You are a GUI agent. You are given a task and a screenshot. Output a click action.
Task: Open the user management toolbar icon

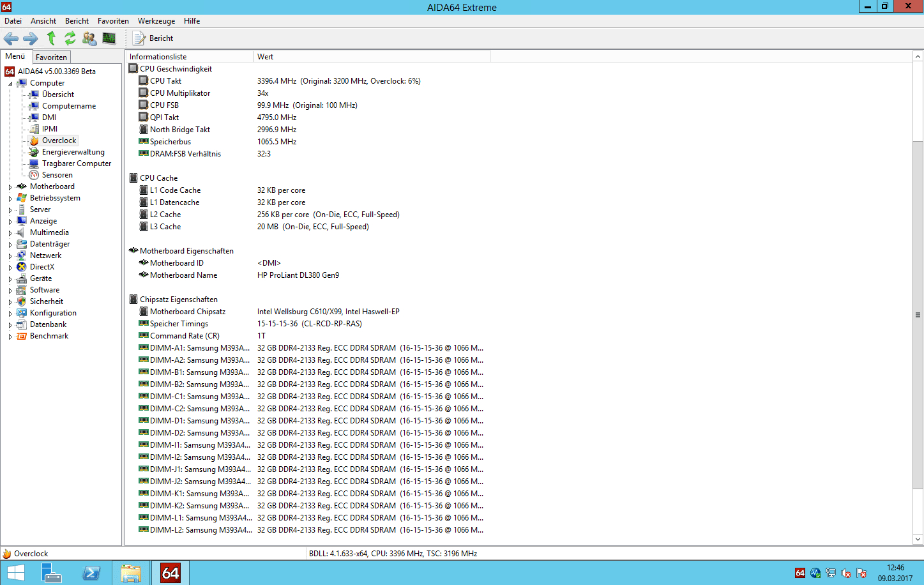coord(89,38)
